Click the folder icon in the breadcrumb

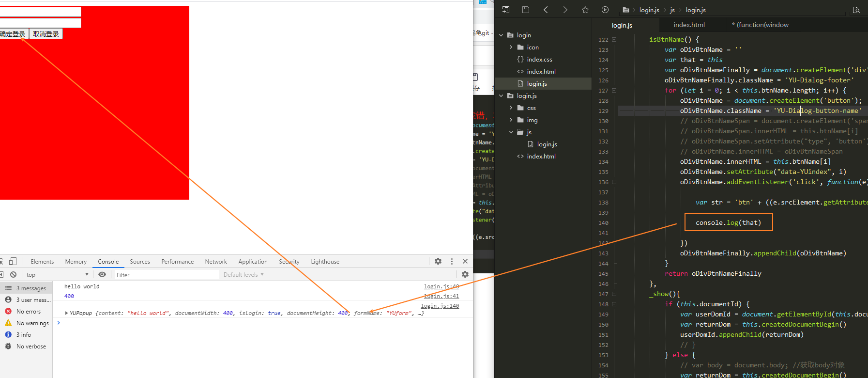pyautogui.click(x=626, y=10)
